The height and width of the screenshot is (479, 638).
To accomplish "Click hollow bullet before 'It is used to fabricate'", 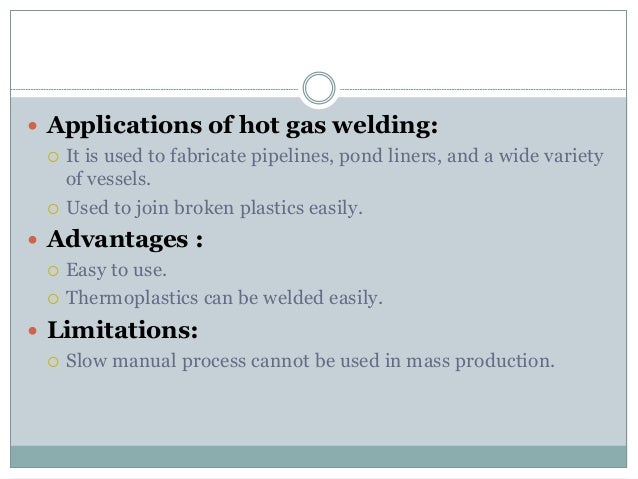I will pyautogui.click(x=53, y=157).
